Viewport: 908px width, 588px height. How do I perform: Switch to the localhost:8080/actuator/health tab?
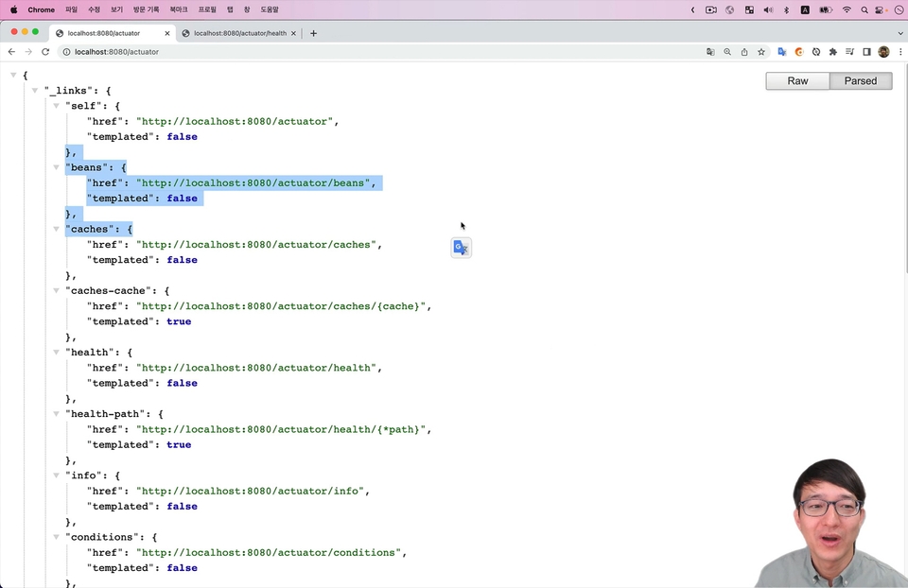[239, 33]
